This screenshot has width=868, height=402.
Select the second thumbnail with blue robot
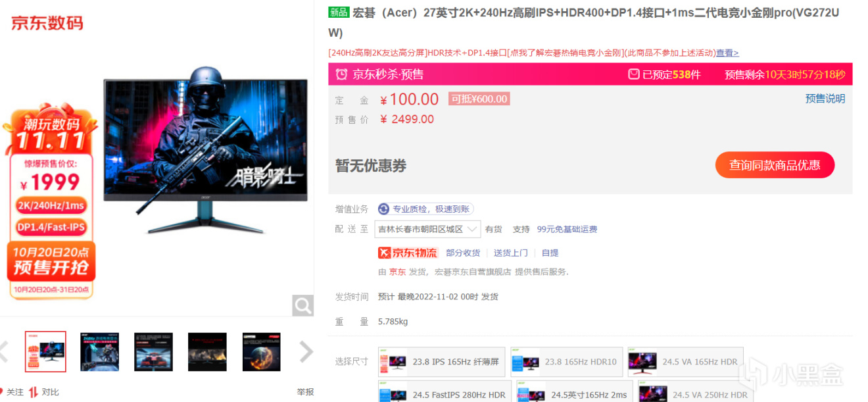pyautogui.click(x=99, y=351)
